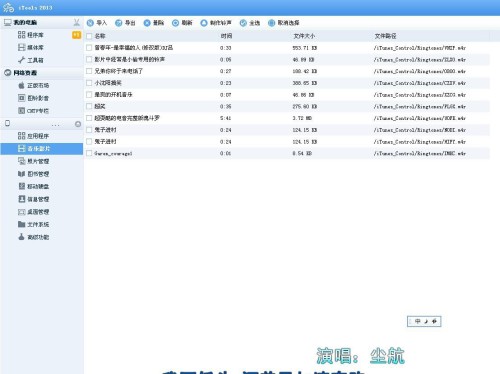Collapse the 我的电脑 section with its header icon
The height and width of the screenshot is (374, 500).
(77, 22)
